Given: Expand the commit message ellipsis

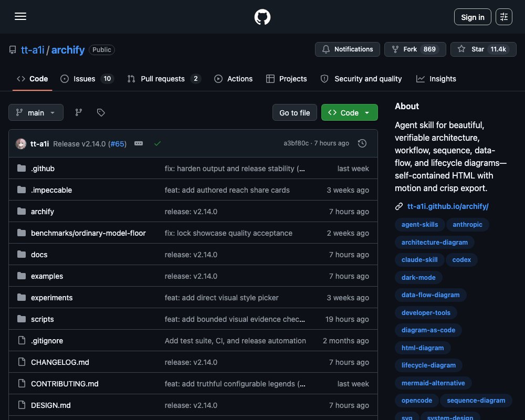Looking at the screenshot, I should (139, 143).
